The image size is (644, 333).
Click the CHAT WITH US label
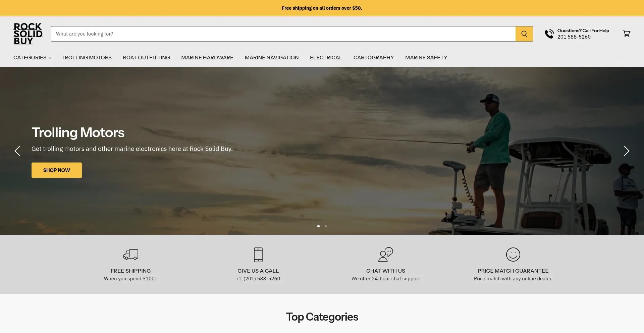pos(386,271)
